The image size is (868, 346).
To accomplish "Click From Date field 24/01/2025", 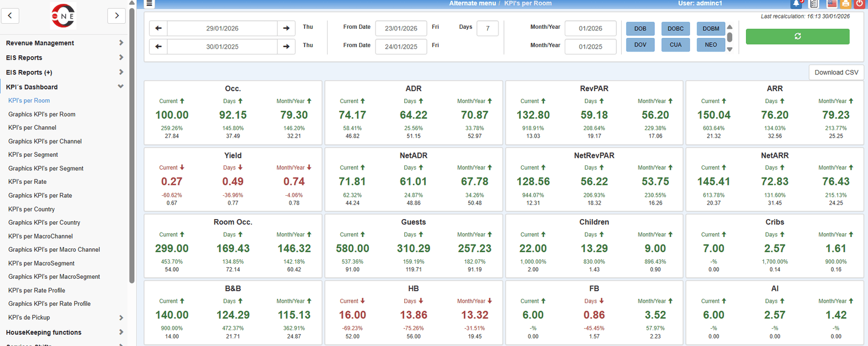I will point(401,47).
